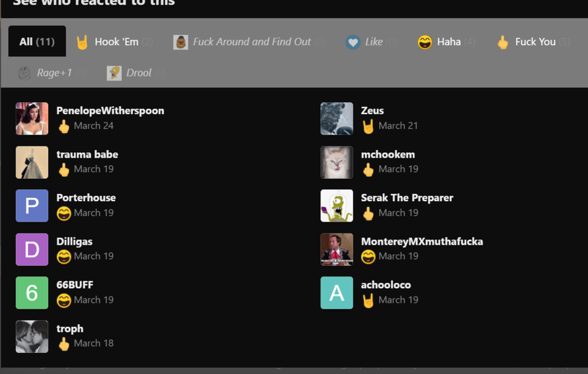Show the Fuck You reactions tab
588x374 pixels.
point(534,42)
